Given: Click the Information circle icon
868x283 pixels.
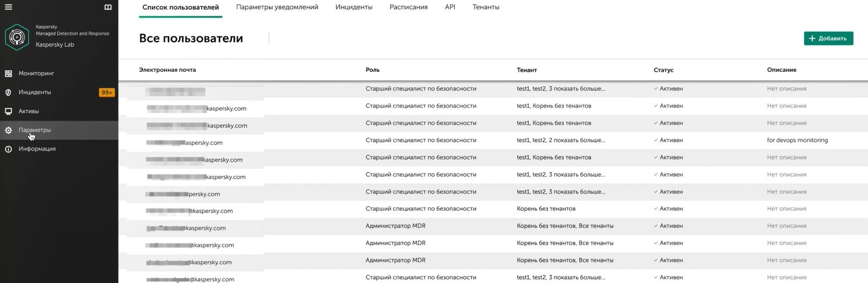Looking at the screenshot, I should 8,149.
